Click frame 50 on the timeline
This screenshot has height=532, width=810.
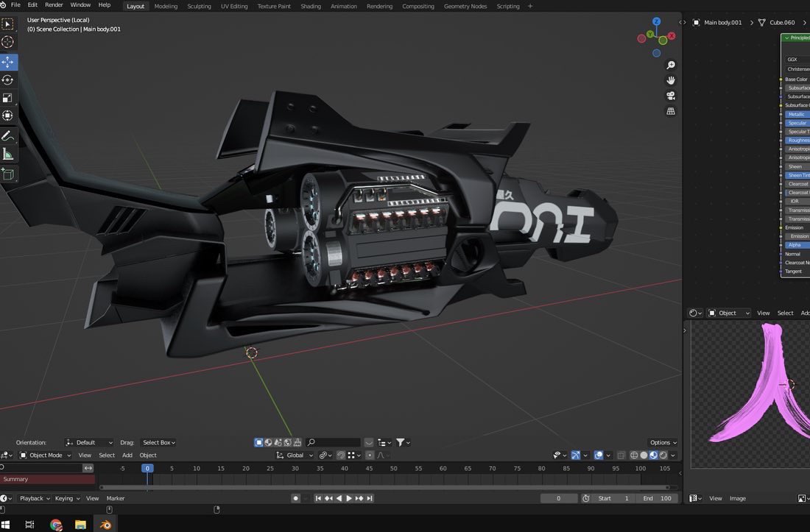[x=394, y=469]
